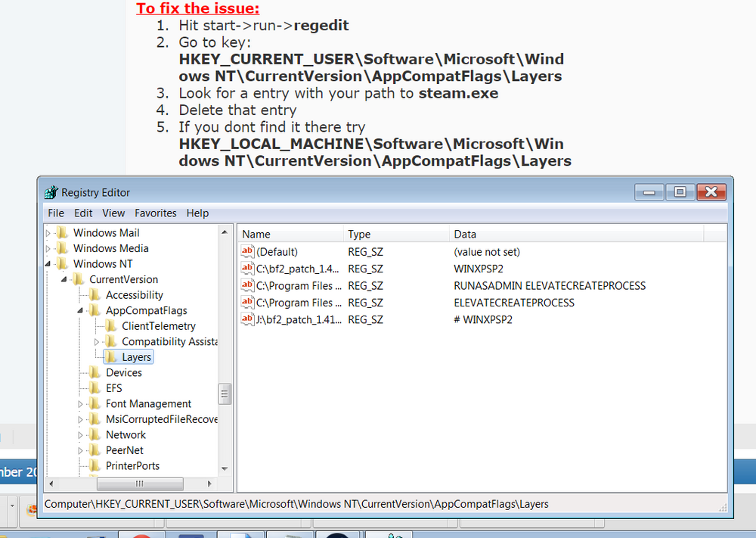
Task: Select the PrinterPorts key label
Action: click(132, 465)
